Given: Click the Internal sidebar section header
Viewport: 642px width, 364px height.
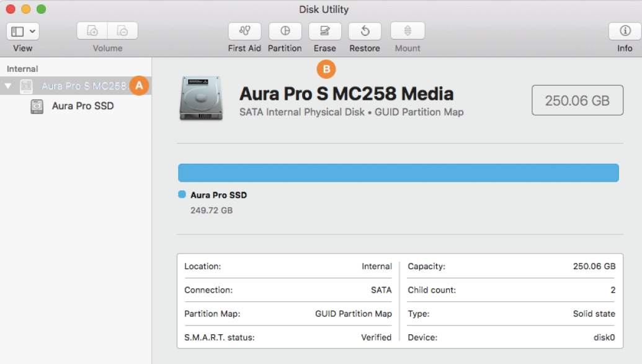Looking at the screenshot, I should 22,69.
